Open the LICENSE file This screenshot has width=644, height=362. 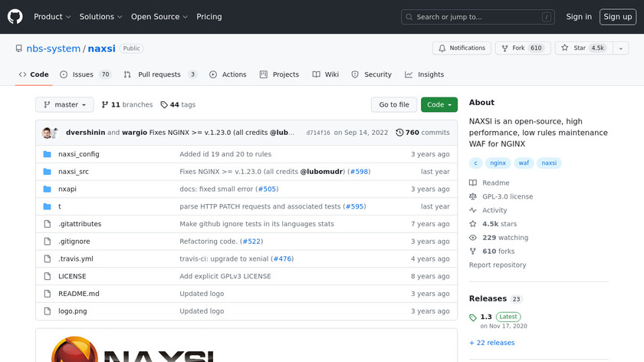coord(72,276)
